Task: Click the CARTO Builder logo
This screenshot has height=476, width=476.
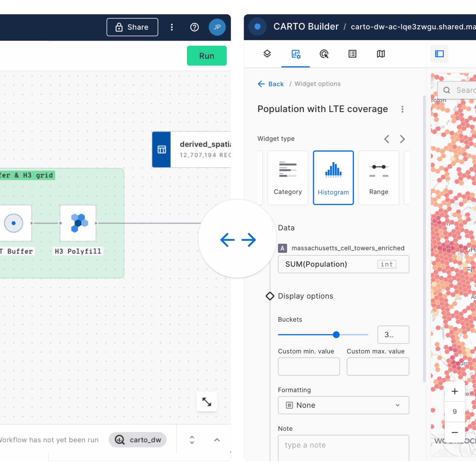Action: click(258, 26)
